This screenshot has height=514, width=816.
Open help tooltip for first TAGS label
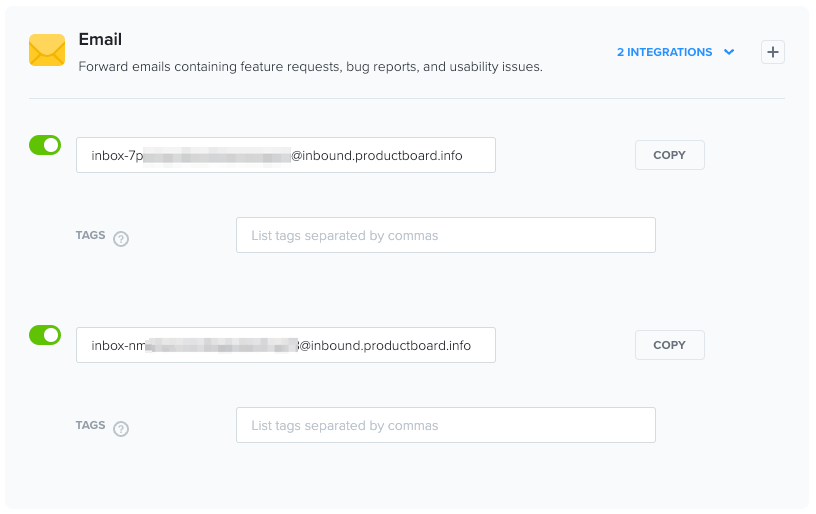coord(121,239)
